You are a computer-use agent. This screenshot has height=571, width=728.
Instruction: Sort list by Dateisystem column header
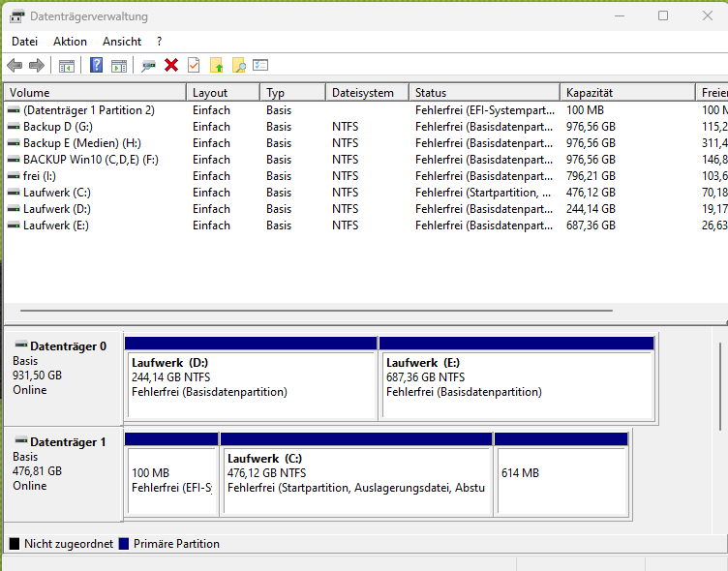tap(362, 93)
